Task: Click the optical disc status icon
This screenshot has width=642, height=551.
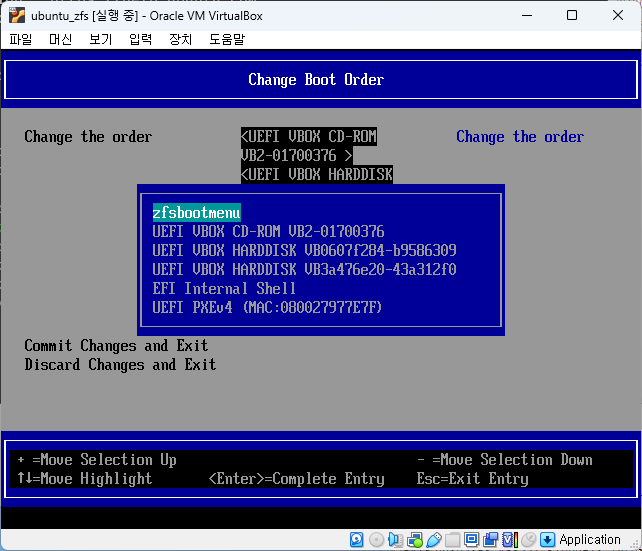Action: 376,540
